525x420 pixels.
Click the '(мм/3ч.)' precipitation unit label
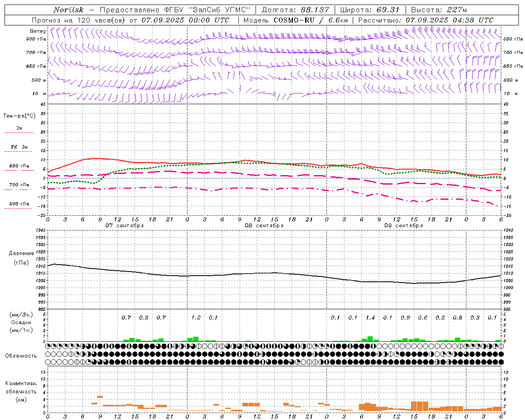coord(21,315)
